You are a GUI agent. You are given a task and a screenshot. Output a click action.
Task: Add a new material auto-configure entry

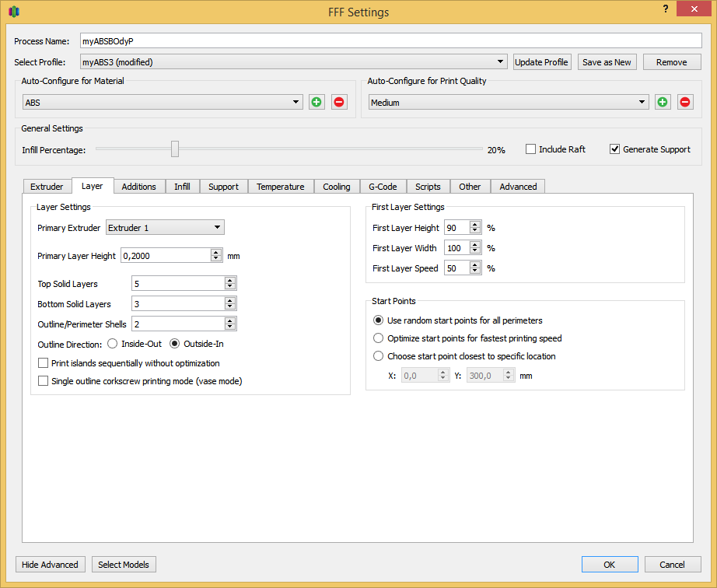click(x=316, y=102)
